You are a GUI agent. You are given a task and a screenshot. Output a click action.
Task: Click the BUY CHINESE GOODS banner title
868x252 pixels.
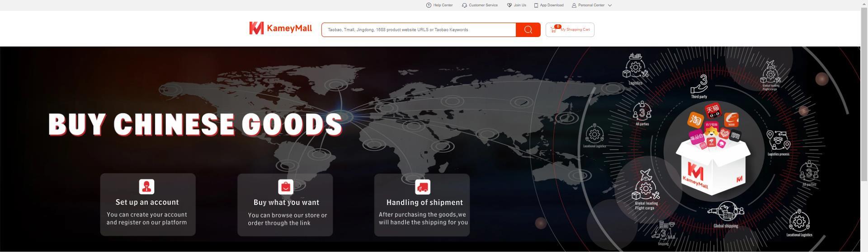pyautogui.click(x=195, y=124)
